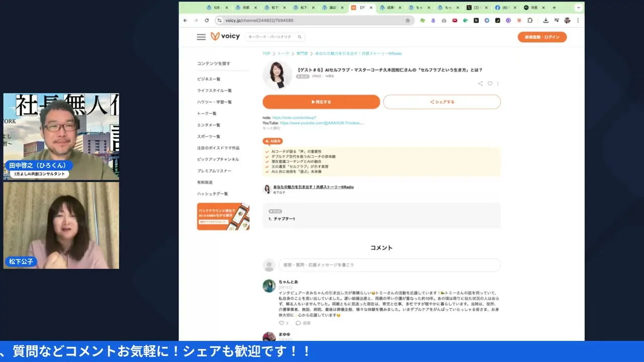Click the orange AI目次 badge icon

(x=272, y=141)
